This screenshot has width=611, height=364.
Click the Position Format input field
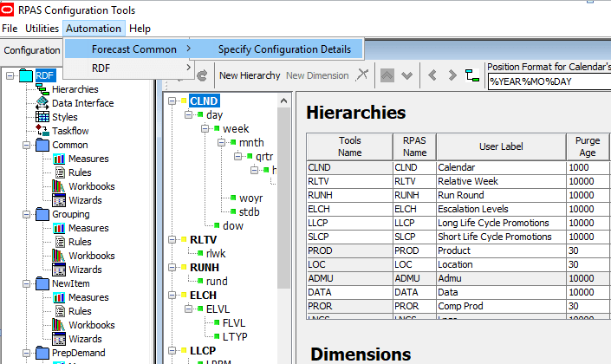coord(548,81)
